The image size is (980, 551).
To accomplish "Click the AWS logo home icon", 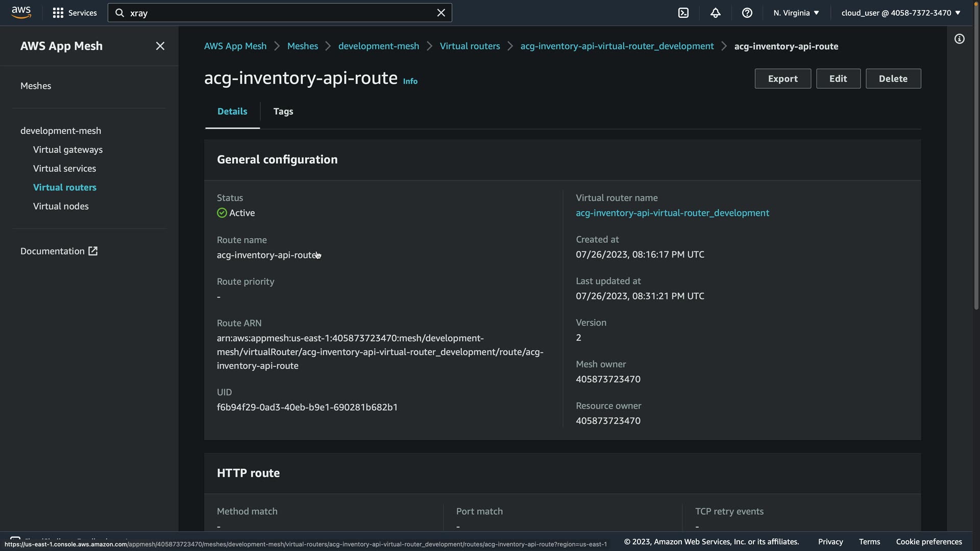I will (x=21, y=12).
